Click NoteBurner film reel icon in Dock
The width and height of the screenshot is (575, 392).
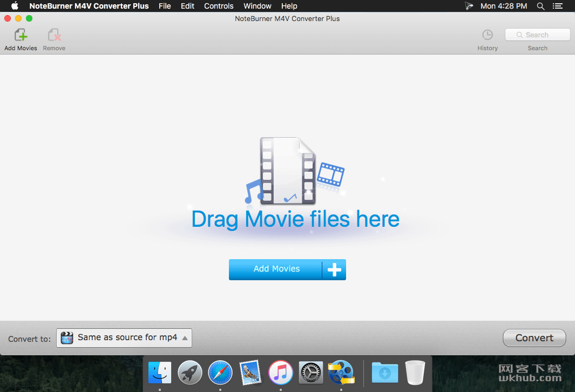(x=341, y=373)
